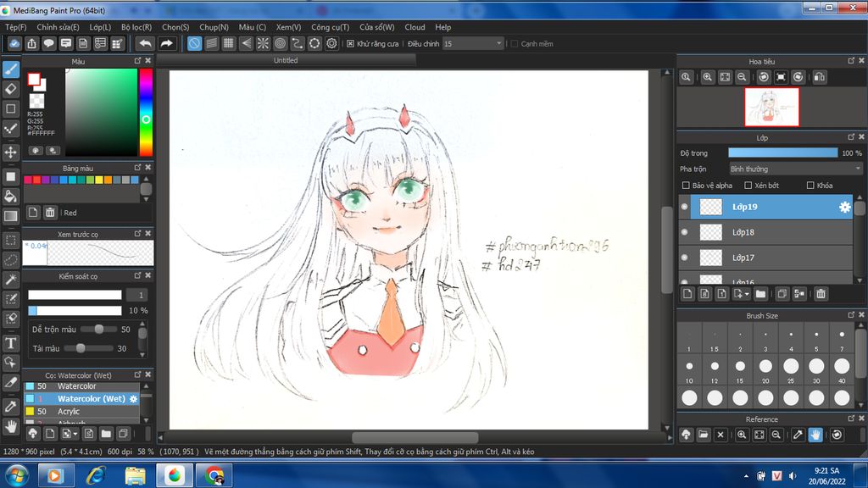This screenshot has width=868, height=488.
Task: Open snap settings gear icon
Action: click(x=331, y=44)
